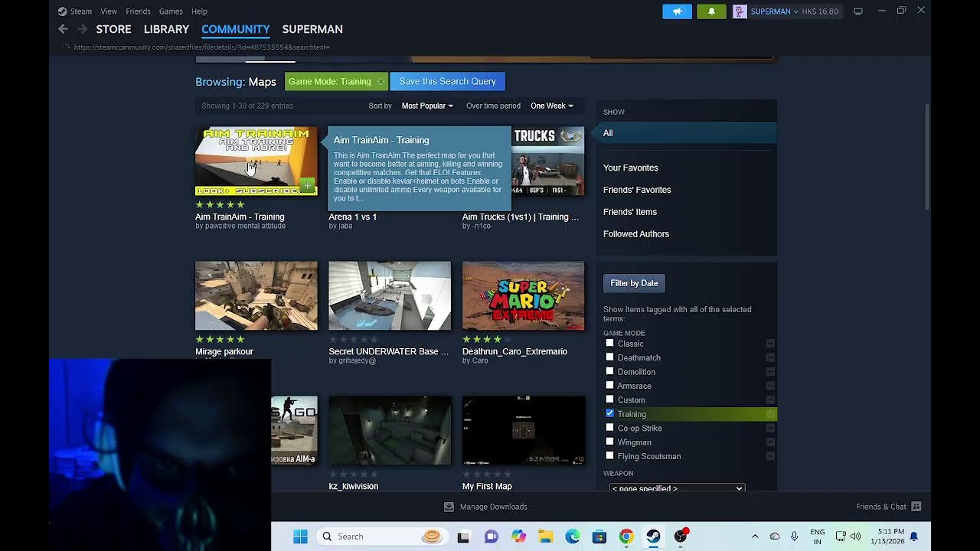Click Save this Search Query button

click(447, 81)
